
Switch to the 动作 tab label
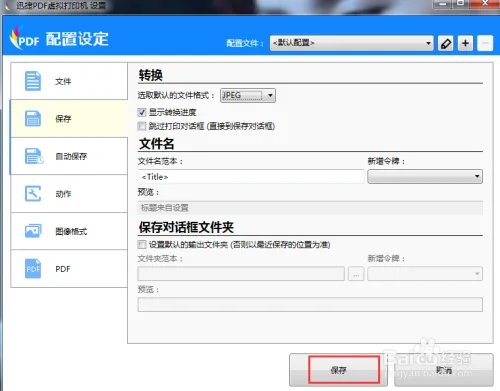coord(63,194)
